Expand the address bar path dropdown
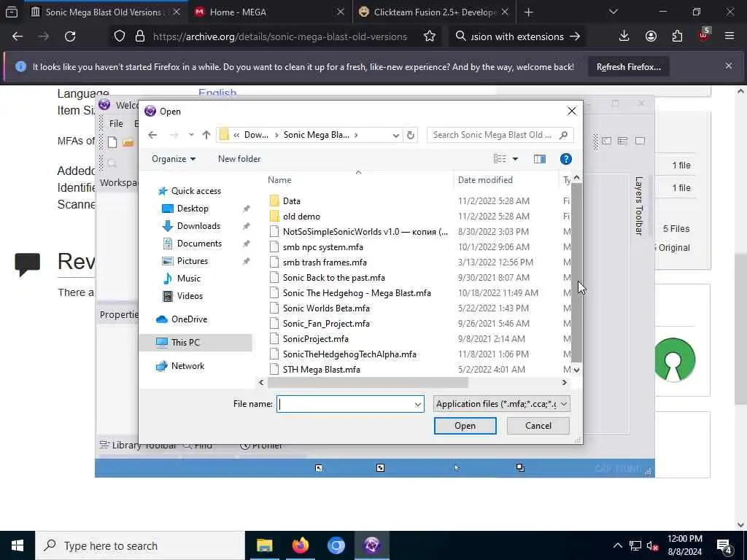747x560 pixels. coord(395,135)
